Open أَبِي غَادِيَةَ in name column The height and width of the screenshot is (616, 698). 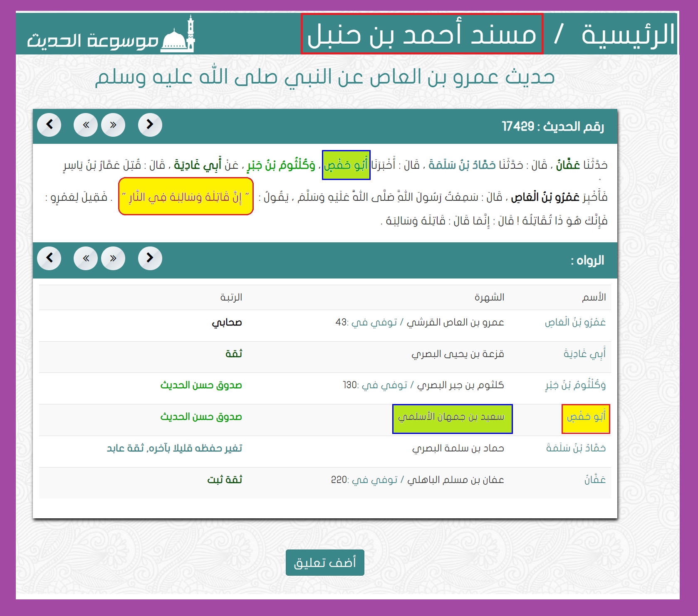584,354
